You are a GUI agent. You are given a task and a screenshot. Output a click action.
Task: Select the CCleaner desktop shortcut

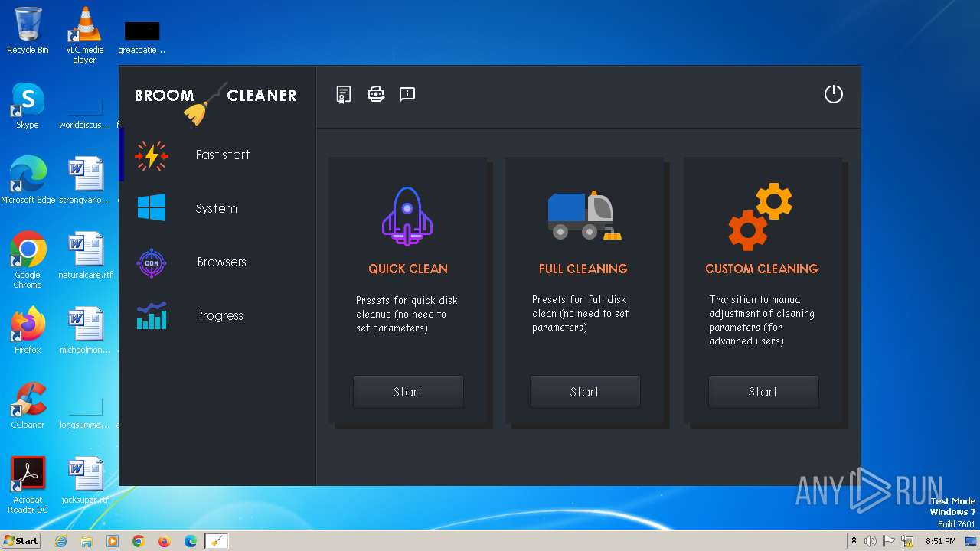point(28,406)
